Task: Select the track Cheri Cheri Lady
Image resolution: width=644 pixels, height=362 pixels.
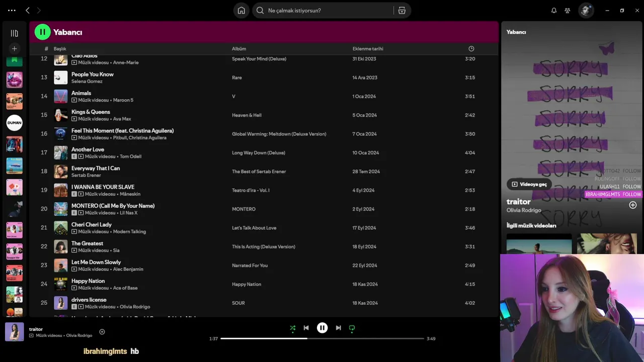Action: tap(92, 225)
